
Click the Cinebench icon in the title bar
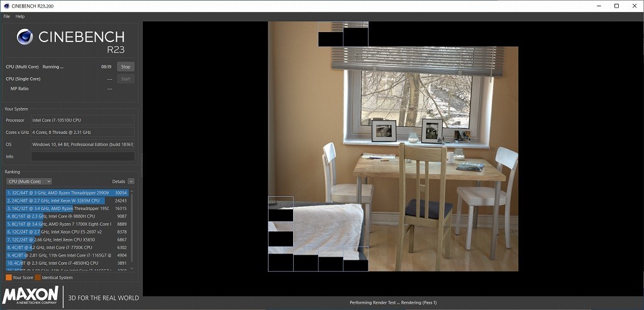[x=6, y=6]
